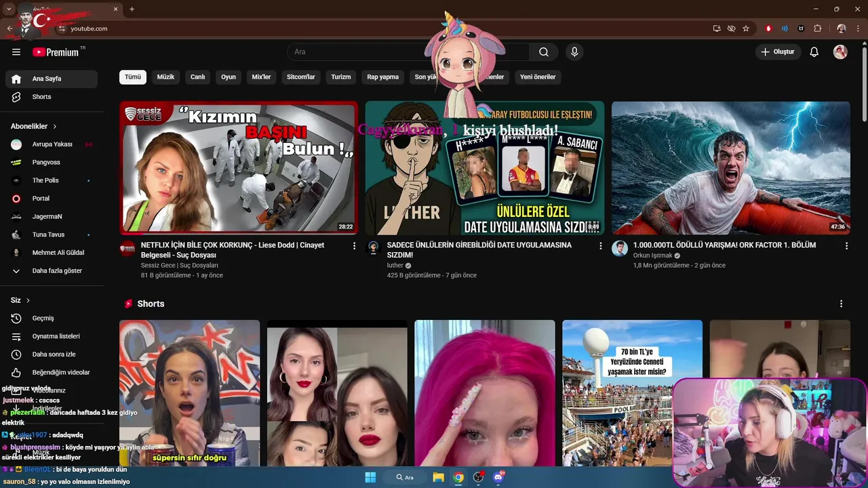
Task: Open options menu for Liese Dodd video
Action: coord(354,246)
